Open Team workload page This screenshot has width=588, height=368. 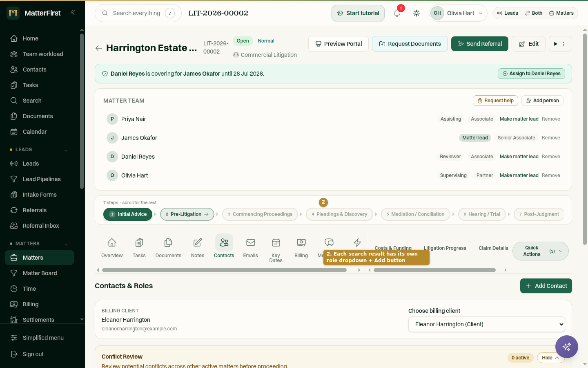point(40,54)
